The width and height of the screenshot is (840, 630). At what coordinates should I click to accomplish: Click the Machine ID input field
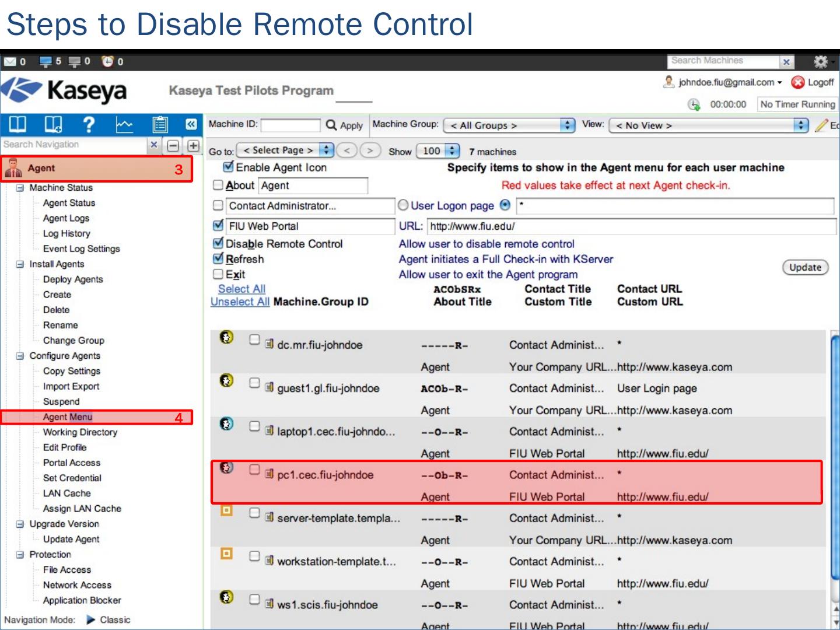(x=290, y=125)
